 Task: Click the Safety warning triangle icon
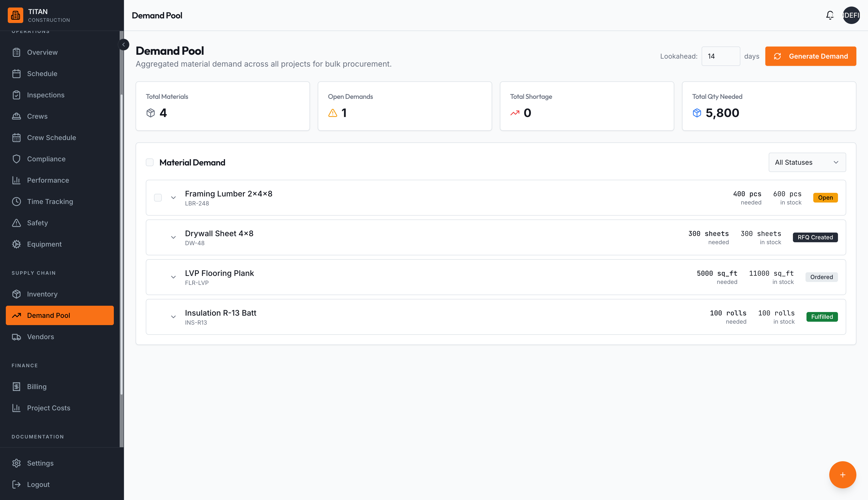tap(16, 223)
